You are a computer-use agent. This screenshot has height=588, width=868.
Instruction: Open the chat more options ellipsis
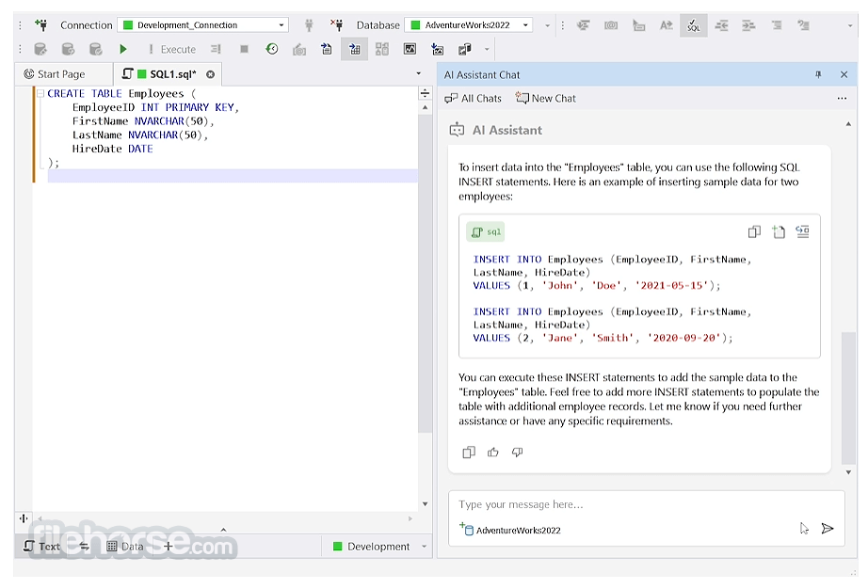click(842, 99)
